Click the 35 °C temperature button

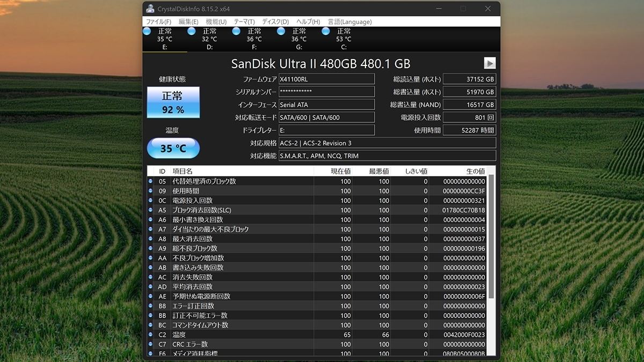point(173,148)
